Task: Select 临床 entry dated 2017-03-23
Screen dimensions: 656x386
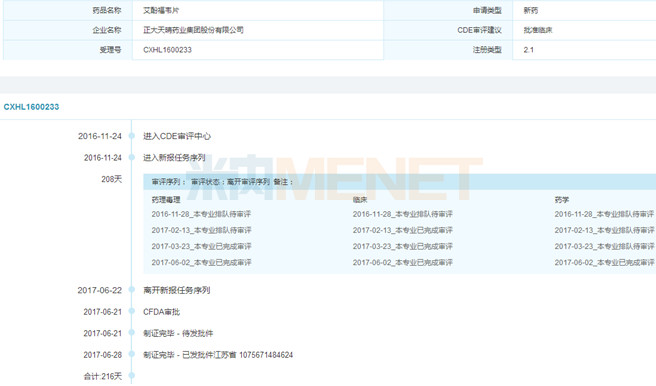Action: click(x=402, y=246)
